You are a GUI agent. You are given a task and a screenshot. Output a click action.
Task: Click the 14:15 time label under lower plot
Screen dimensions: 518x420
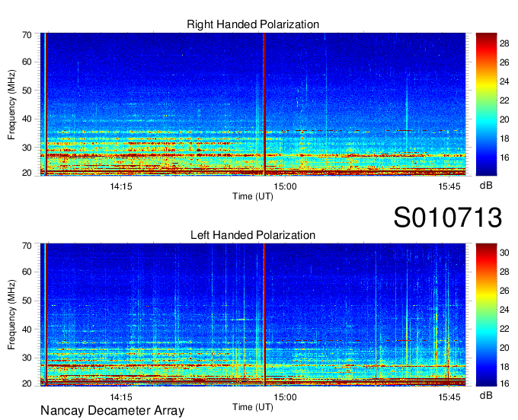(121, 397)
